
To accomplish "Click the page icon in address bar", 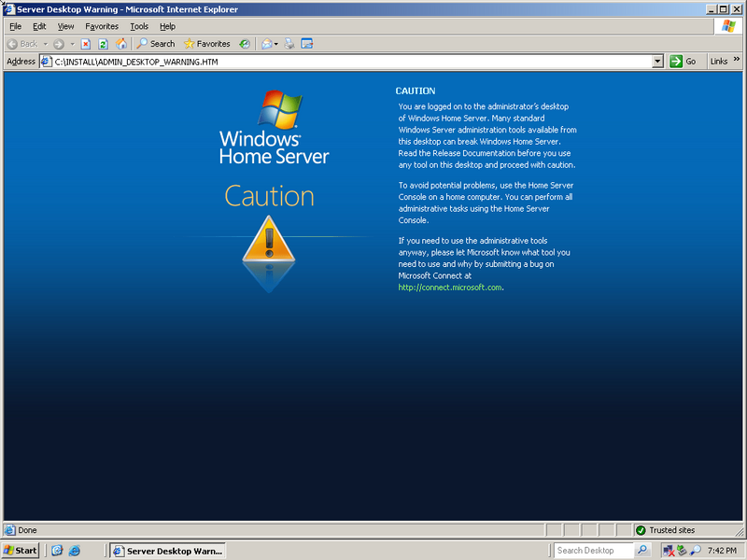I will tap(46, 62).
